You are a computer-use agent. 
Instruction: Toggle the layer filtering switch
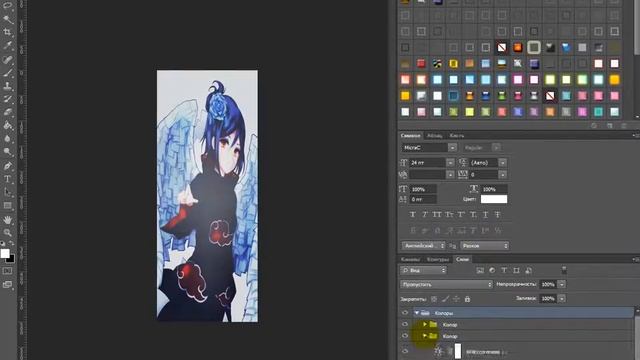tap(564, 270)
